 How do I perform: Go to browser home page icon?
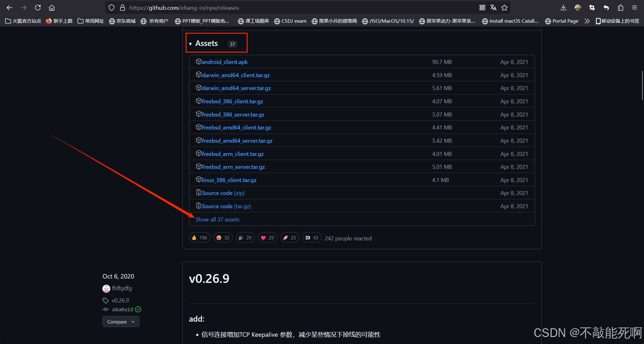pos(52,8)
